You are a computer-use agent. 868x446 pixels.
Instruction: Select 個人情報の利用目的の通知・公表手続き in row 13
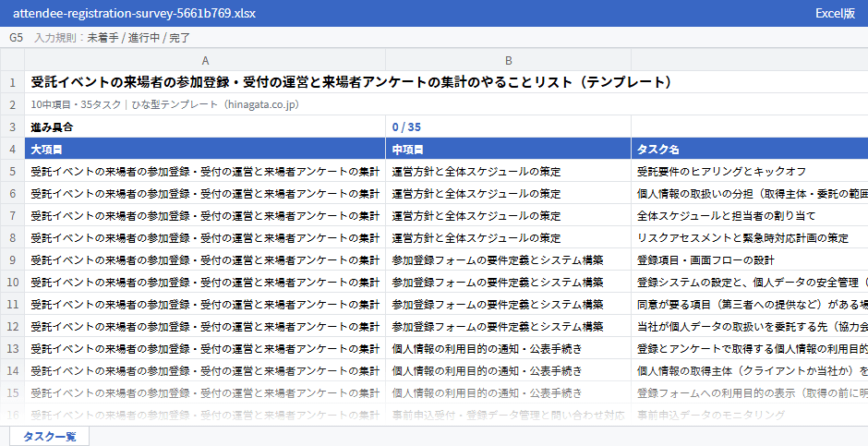pyautogui.click(x=508, y=348)
